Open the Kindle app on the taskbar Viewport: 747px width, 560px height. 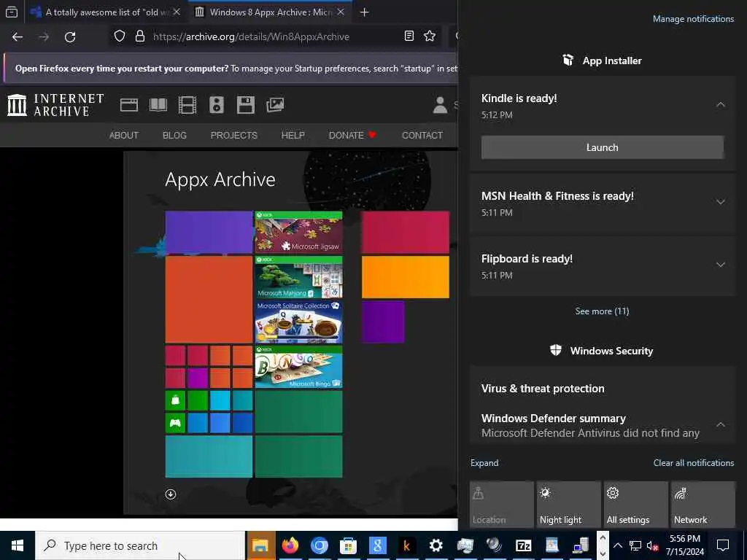pos(406,545)
